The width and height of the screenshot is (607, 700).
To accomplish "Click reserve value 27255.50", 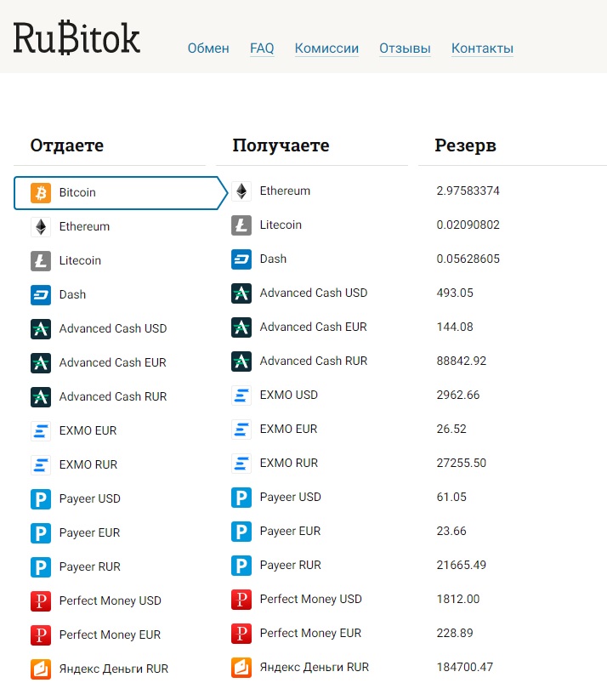I will pyautogui.click(x=462, y=463).
